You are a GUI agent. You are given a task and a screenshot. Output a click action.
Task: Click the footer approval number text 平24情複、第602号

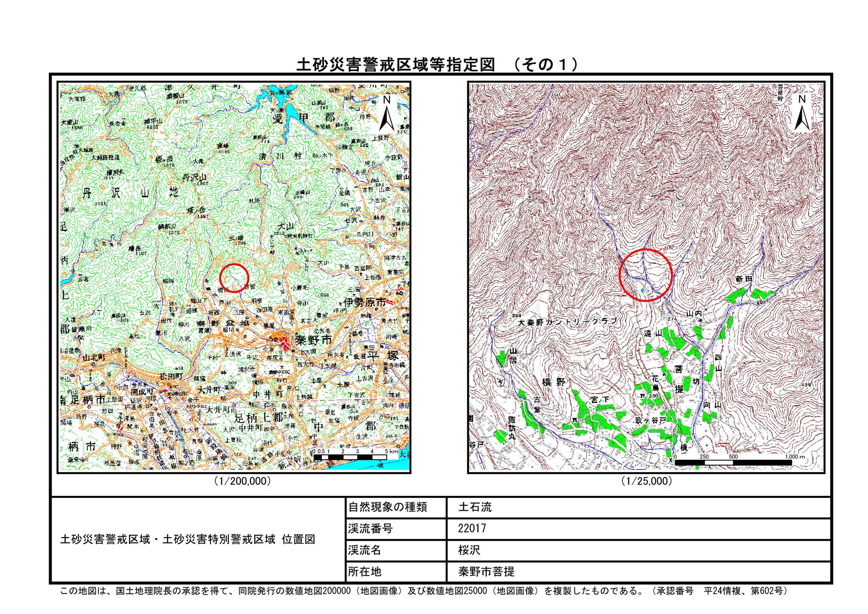point(743,591)
